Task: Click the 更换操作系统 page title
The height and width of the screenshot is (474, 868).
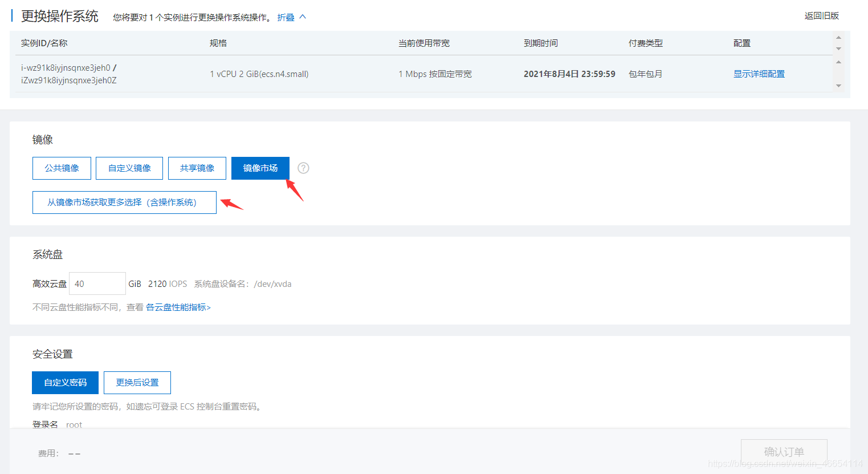Action: 60,16
